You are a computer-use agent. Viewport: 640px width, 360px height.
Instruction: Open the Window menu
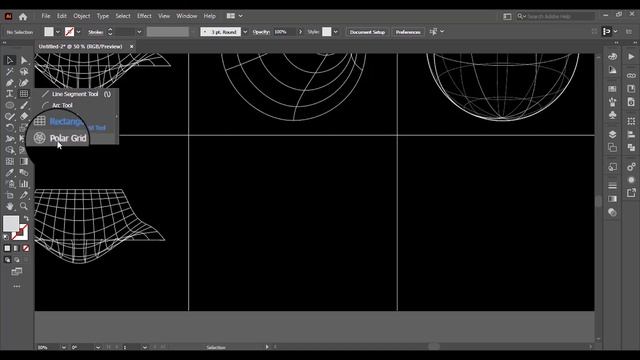(x=187, y=16)
